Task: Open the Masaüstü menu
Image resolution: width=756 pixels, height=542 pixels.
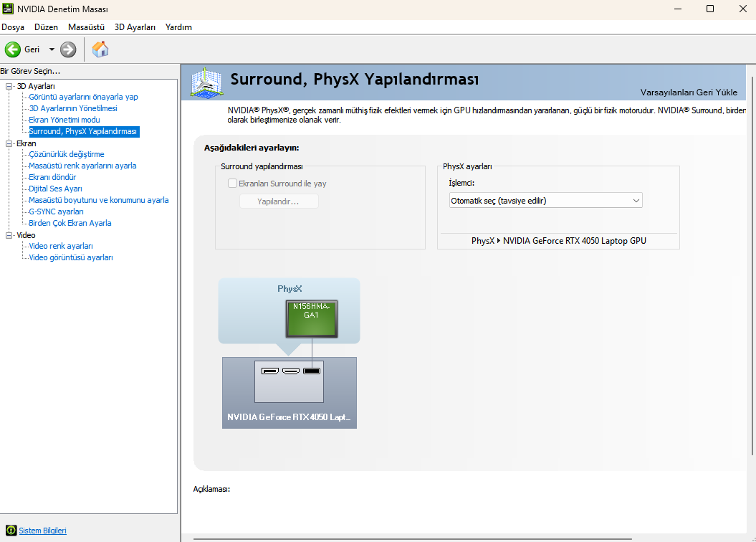Action: [86, 27]
